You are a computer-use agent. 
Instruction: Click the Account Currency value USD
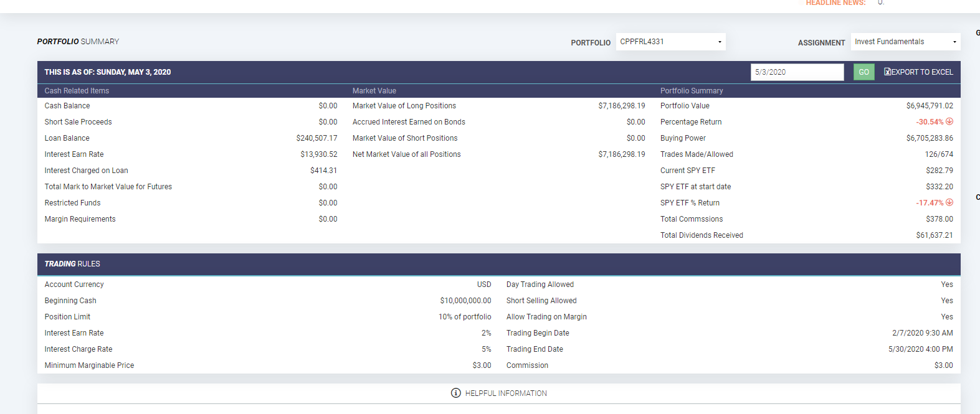point(484,285)
